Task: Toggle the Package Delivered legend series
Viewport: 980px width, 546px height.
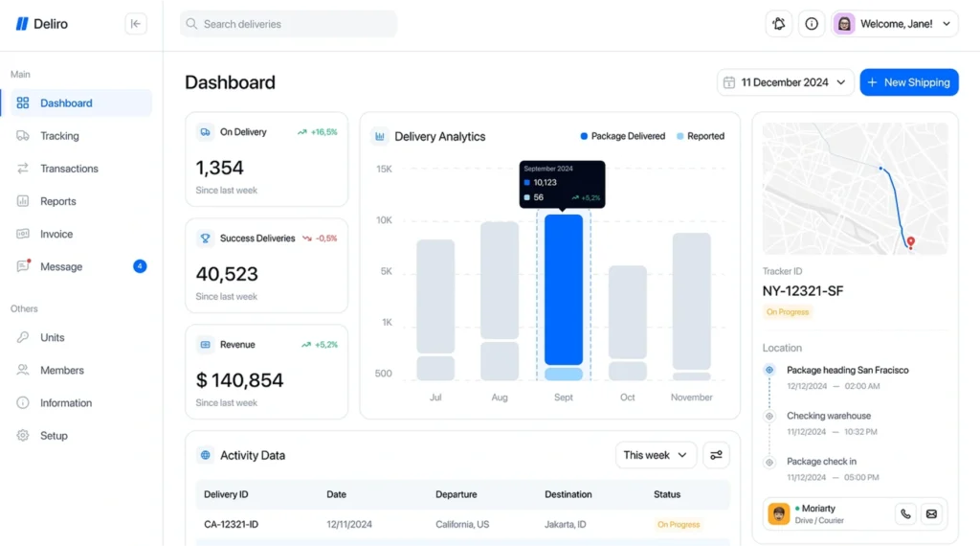Action: 623,136
